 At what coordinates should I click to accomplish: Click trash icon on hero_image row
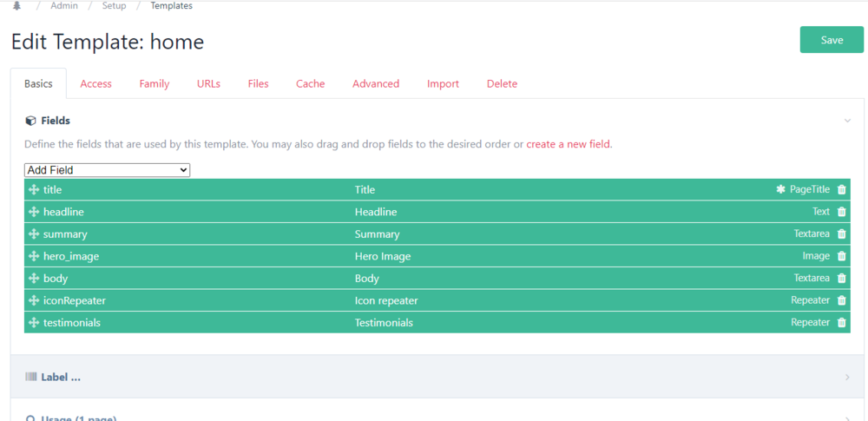click(x=841, y=256)
